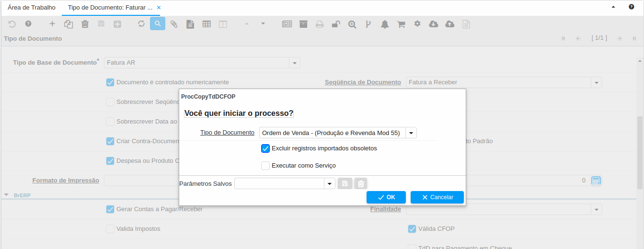Image resolution: width=644 pixels, height=249 pixels.
Task: Click the Cancelar button
Action: [437, 197]
